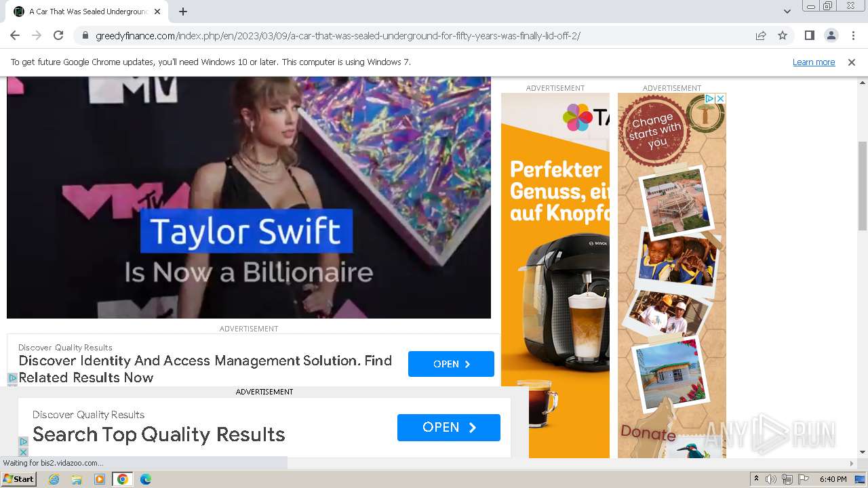The width and height of the screenshot is (868, 488).
Task: Bookmark this tab with the star icon
Action: [x=783, y=36]
